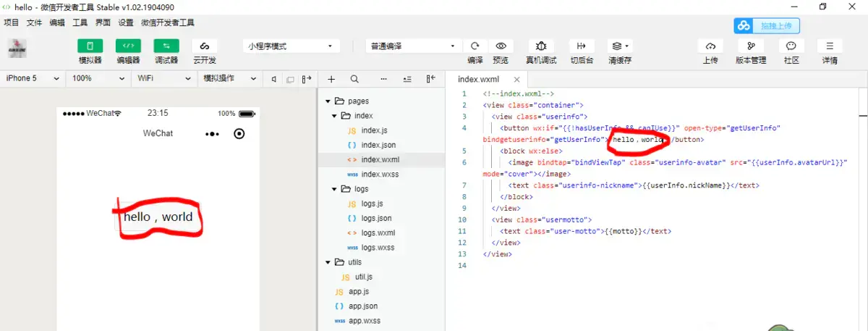Open the 设置 menu

[126, 22]
